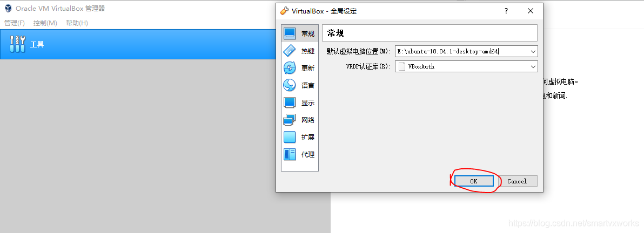The image size is (644, 233).
Task: Open the 帮助(H) menu
Action: point(77,23)
